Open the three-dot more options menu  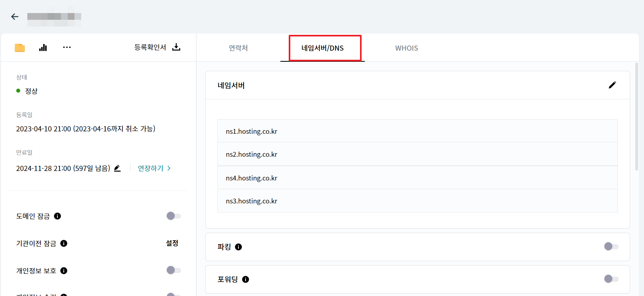pos(67,47)
